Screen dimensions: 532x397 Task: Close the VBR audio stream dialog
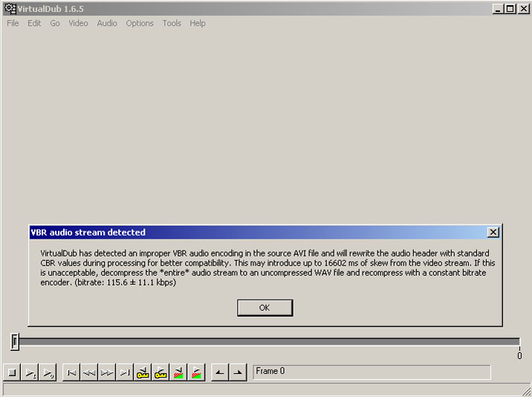tap(493, 232)
